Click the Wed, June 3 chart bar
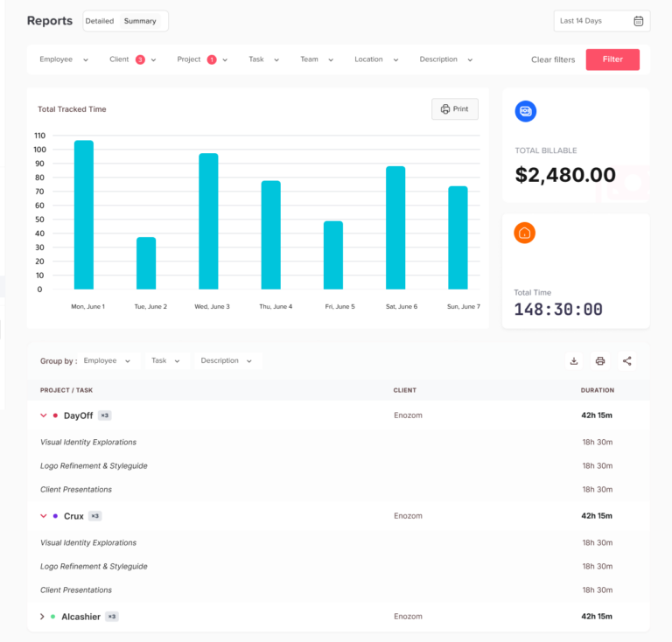 point(208,221)
